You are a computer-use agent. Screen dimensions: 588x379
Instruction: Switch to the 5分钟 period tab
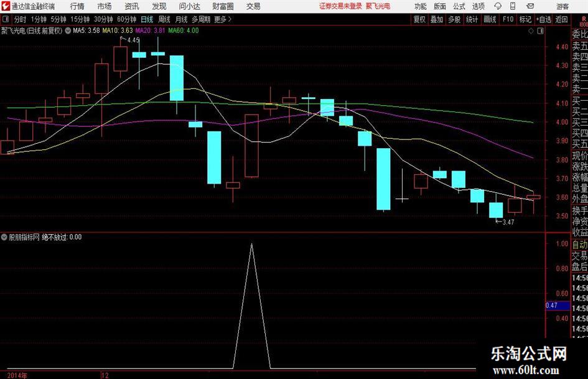[x=58, y=19]
